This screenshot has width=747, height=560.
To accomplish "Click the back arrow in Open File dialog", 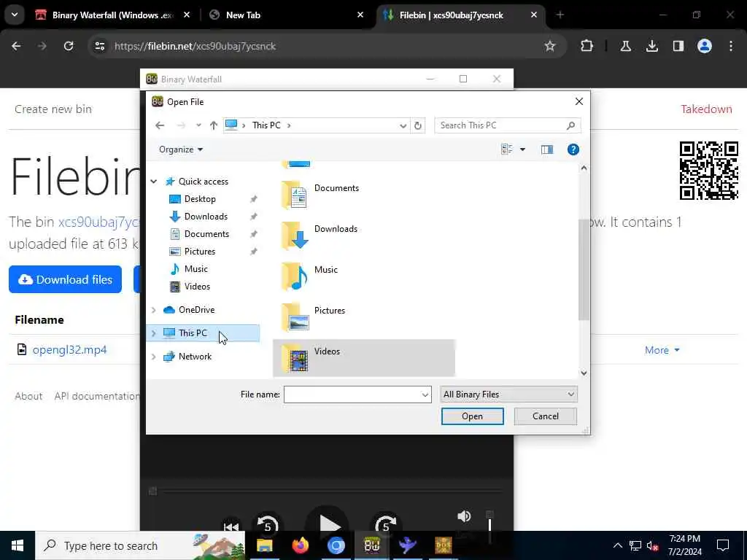I will tap(160, 125).
